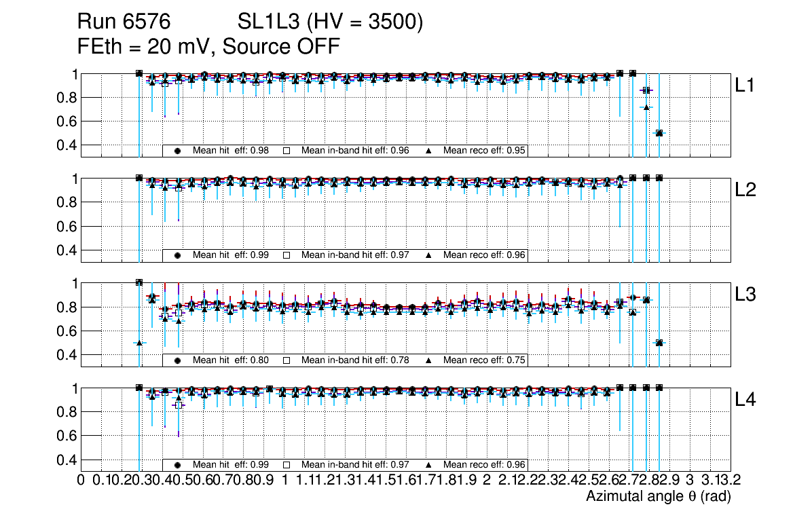Click the L3 triangle data point at 0.5 on far left
Image resolution: width=812 pixels, height=524 pixels.
click(139, 343)
